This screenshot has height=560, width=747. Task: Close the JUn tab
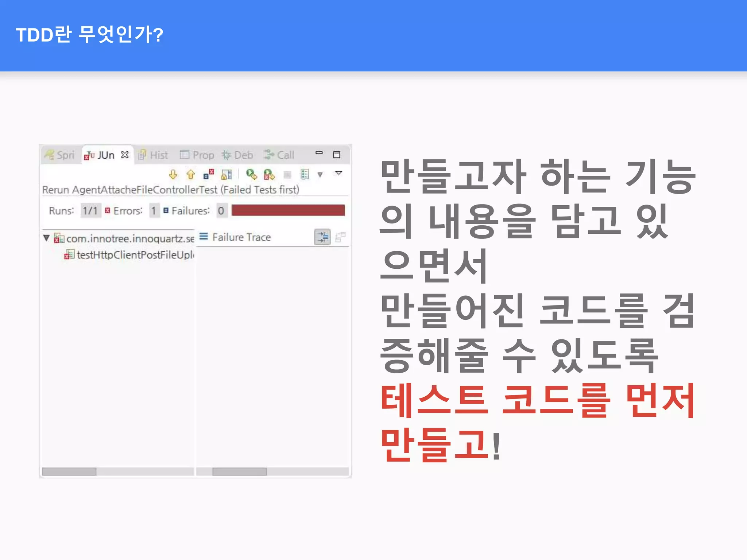125,155
